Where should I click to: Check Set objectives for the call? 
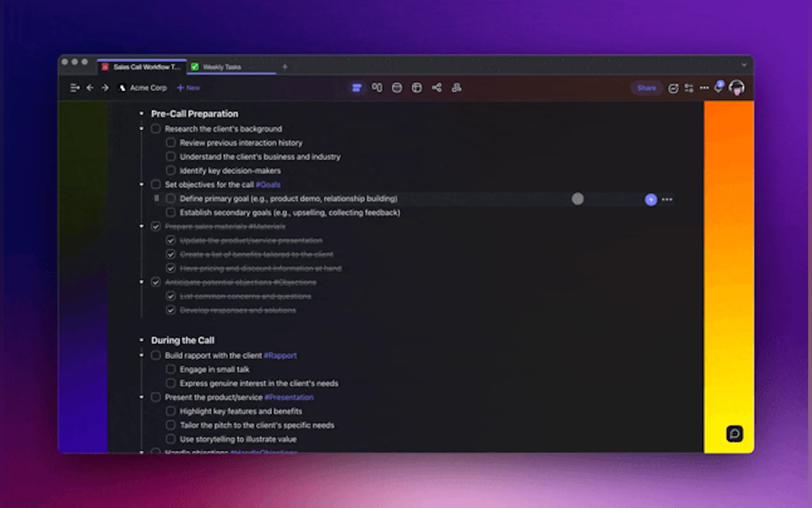point(156,185)
